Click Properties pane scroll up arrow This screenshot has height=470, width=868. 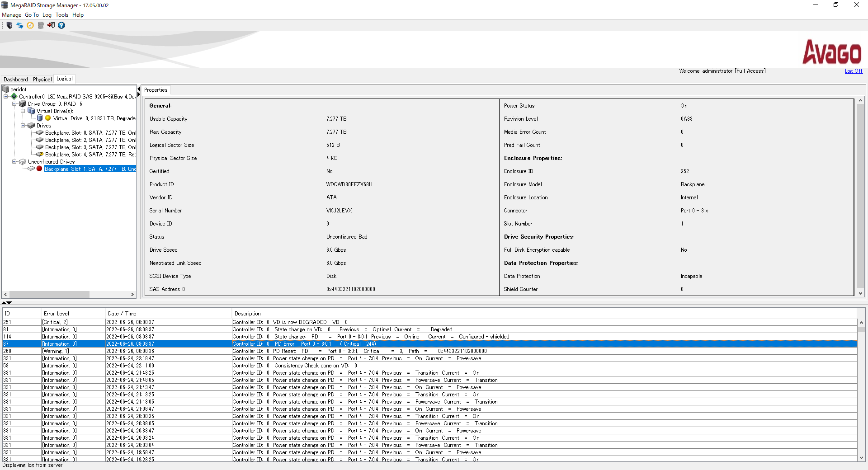861,100
